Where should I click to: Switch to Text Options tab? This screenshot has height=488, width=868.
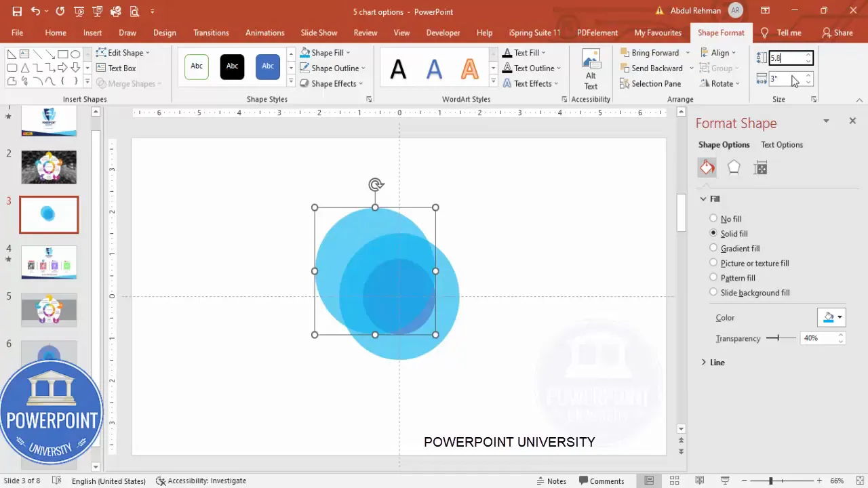pos(782,144)
